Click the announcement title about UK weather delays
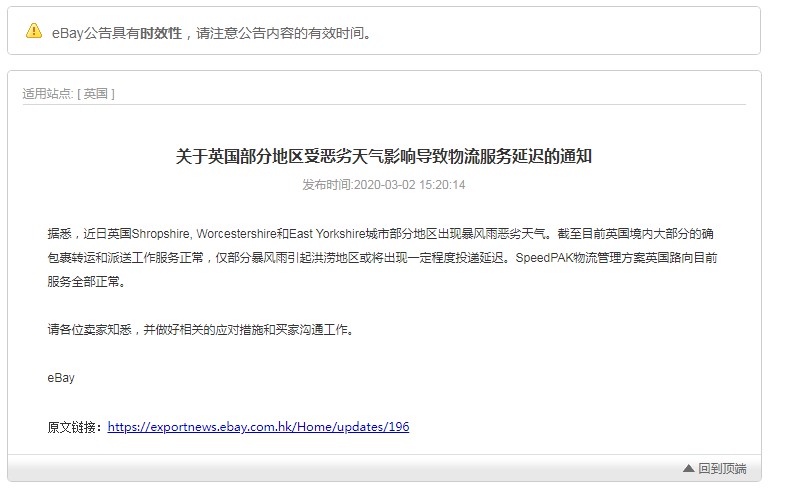Viewport: 811px width, 497px height. 384,156
